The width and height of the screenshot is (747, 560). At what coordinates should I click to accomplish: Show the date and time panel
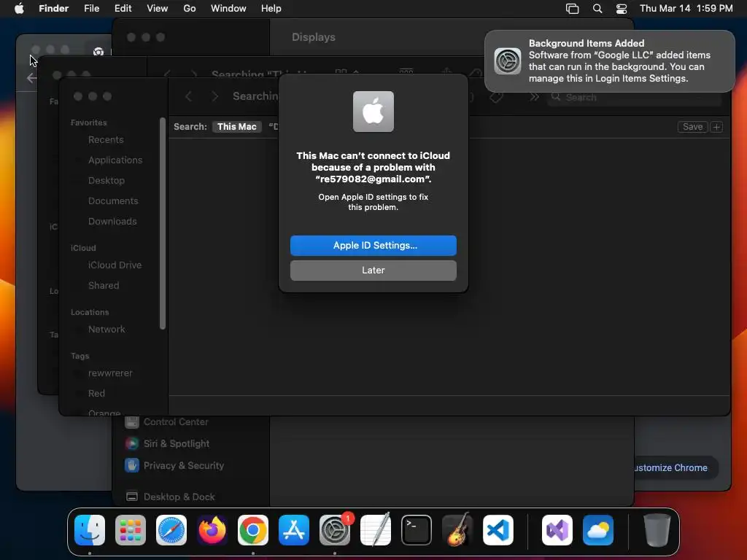(686, 8)
